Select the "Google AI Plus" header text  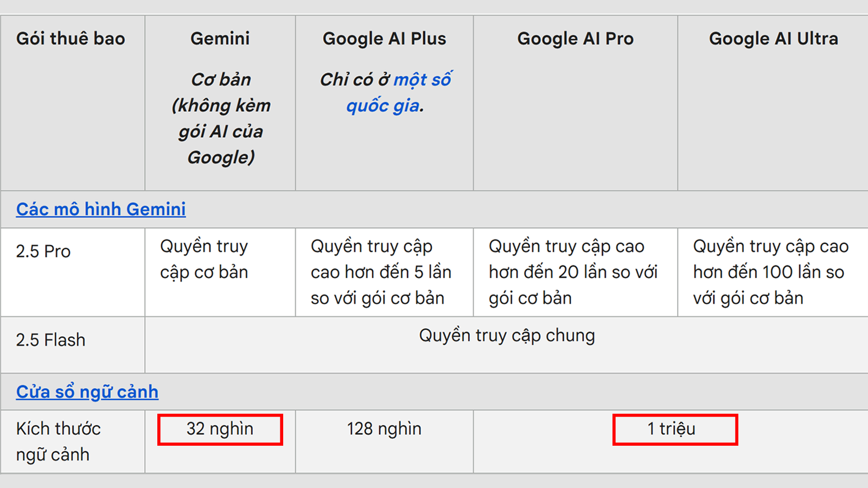[384, 39]
